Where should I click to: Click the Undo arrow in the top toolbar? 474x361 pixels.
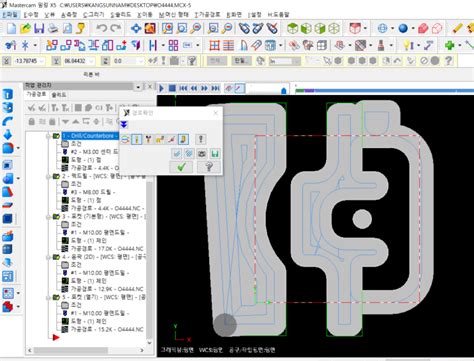tap(102, 28)
